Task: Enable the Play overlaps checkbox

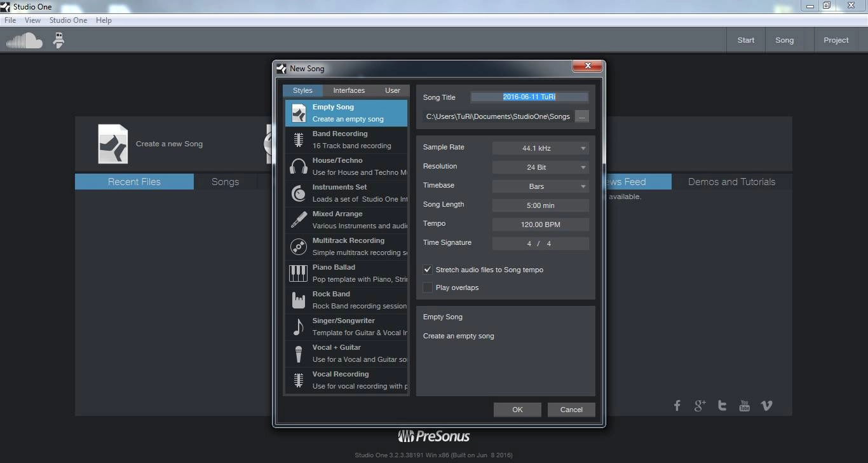Action: [428, 287]
